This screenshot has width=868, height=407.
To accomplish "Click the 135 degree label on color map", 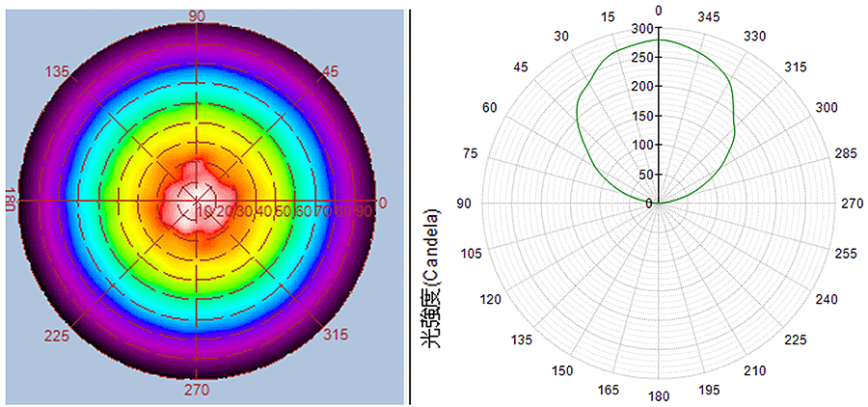I will pos(60,72).
